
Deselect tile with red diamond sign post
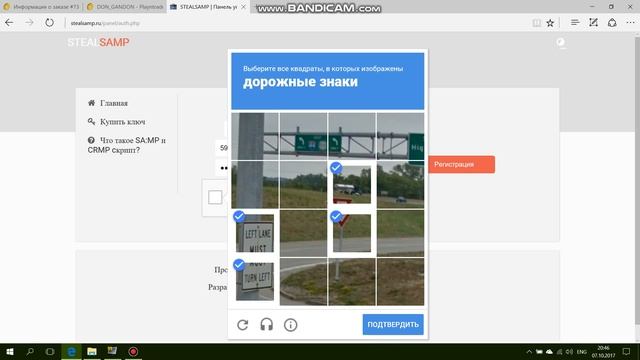352,233
